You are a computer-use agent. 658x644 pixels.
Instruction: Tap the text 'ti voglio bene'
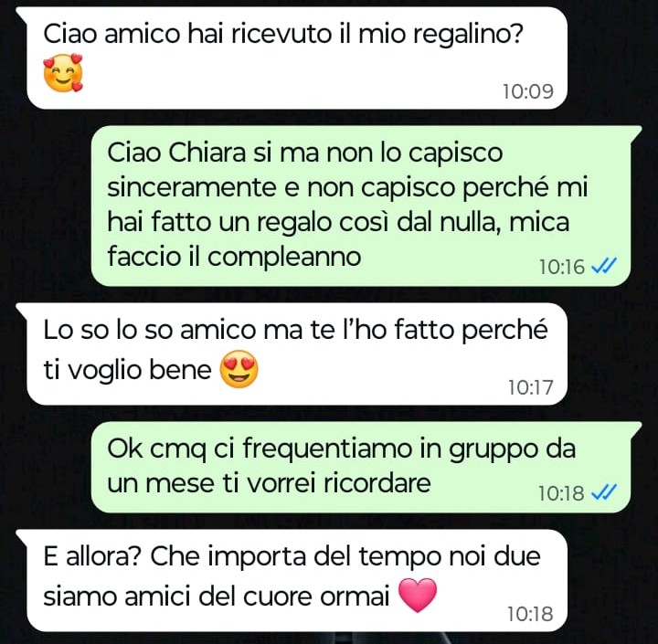[x=127, y=370]
